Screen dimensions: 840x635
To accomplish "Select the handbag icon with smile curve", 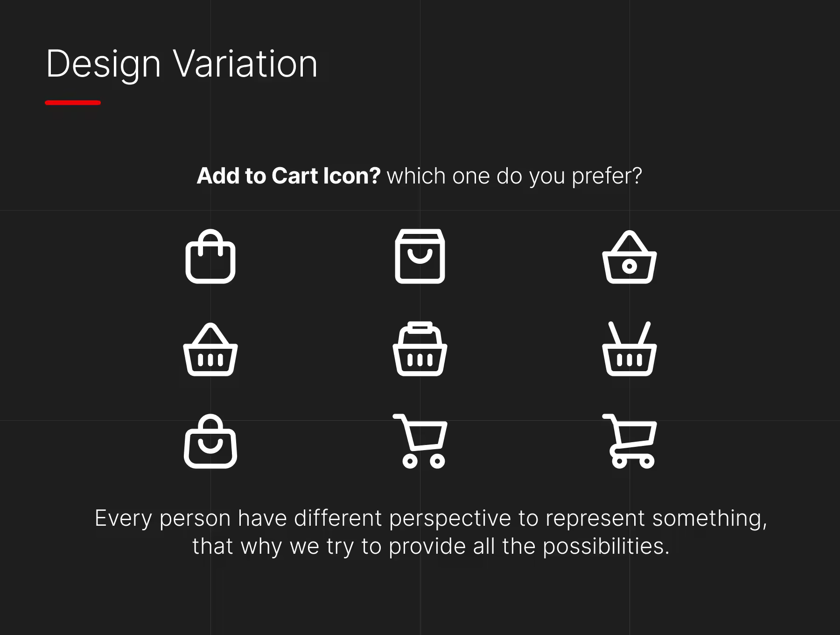I will pyautogui.click(x=210, y=441).
